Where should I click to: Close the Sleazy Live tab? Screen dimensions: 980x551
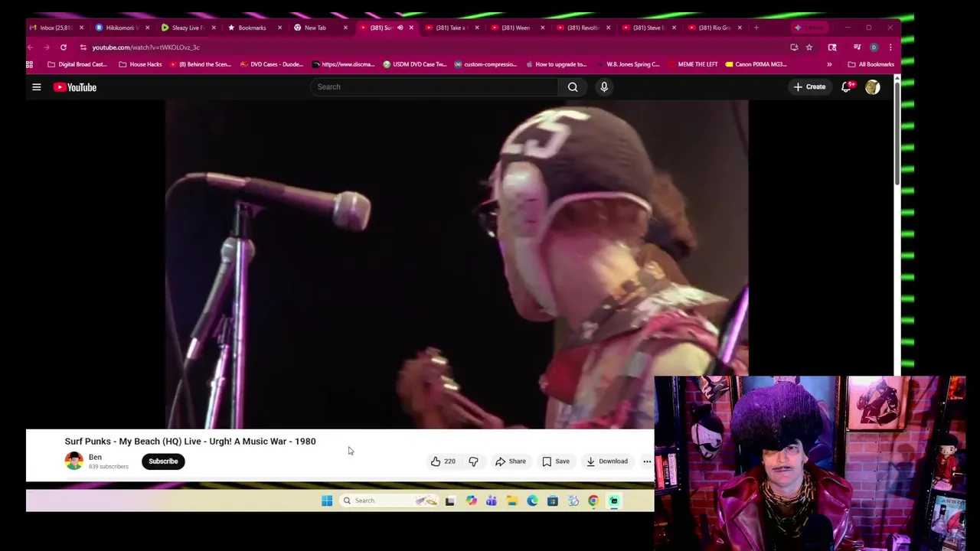click(x=214, y=28)
